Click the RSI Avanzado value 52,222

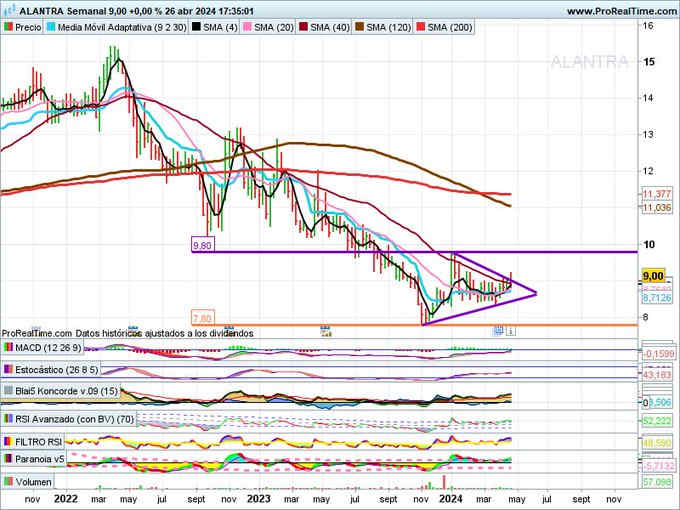pos(657,421)
